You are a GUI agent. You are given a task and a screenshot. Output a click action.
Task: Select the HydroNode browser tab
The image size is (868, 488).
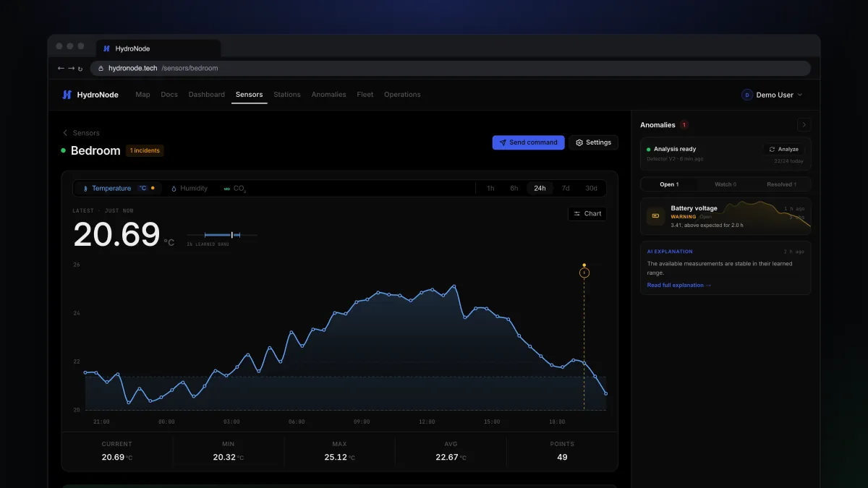click(158, 48)
